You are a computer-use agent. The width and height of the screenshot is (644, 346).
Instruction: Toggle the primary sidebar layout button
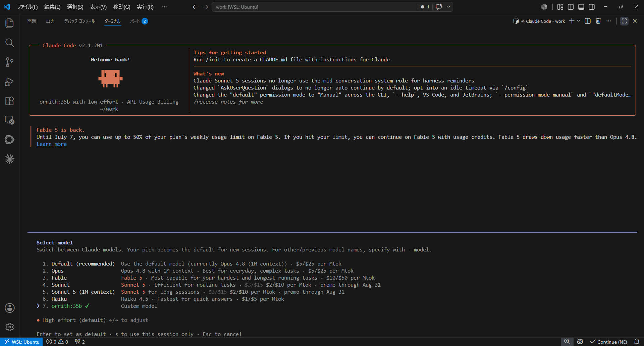coord(571,7)
